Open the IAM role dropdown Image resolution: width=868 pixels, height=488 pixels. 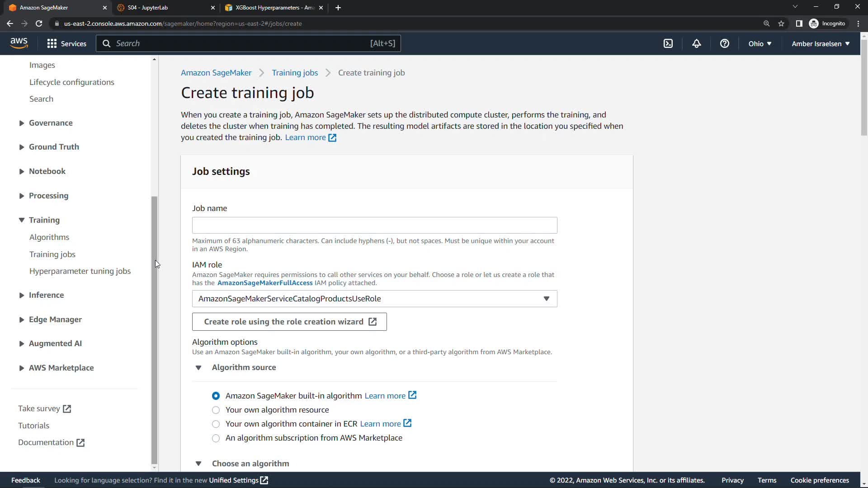pos(374,299)
